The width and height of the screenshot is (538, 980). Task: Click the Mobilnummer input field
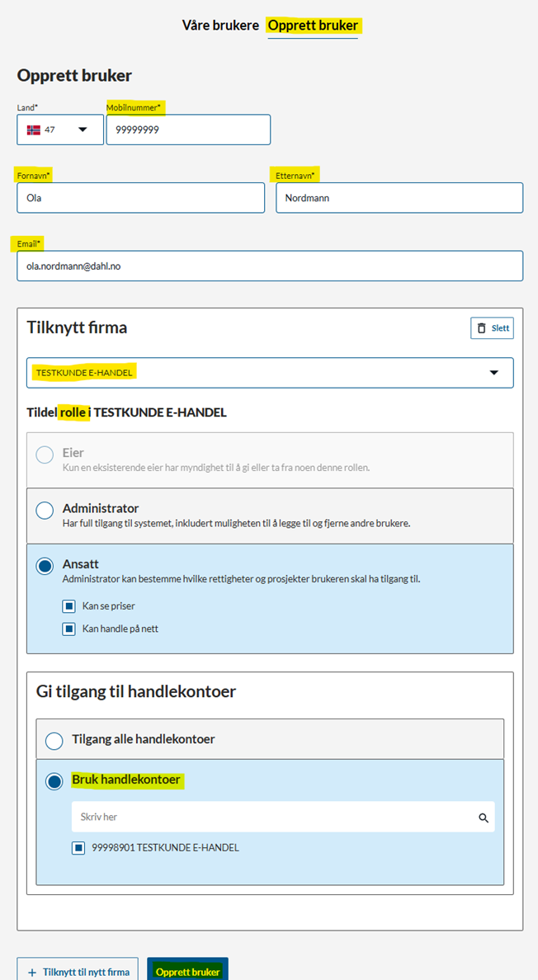[188, 130]
